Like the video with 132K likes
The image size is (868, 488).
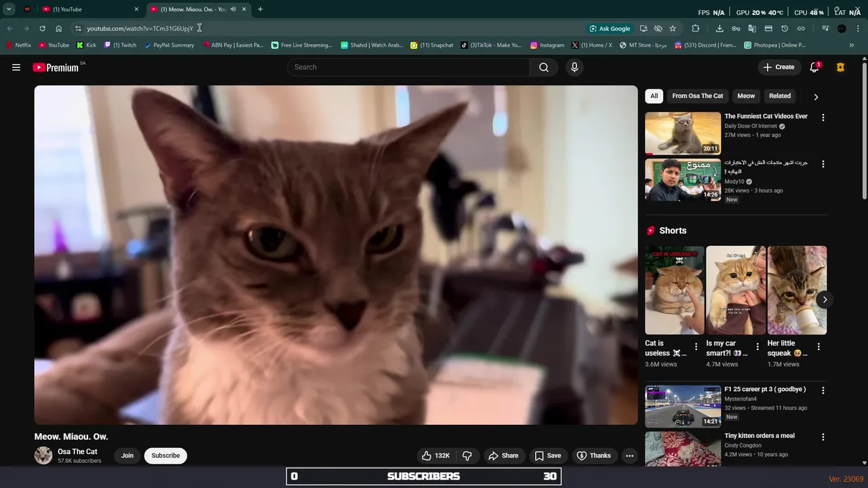(x=435, y=455)
